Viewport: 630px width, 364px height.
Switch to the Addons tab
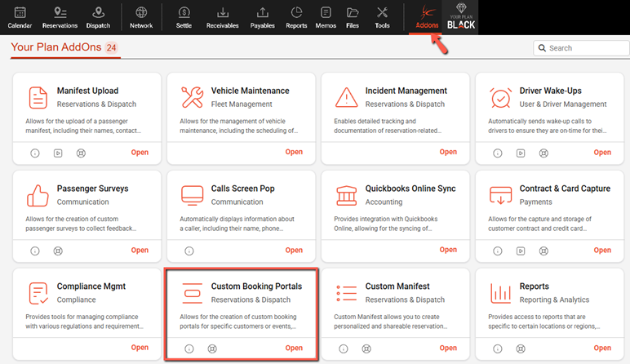pos(427,17)
